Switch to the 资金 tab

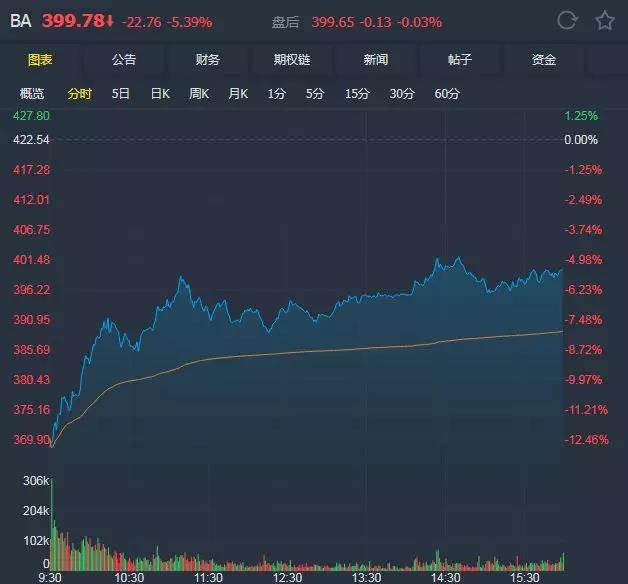click(x=544, y=60)
